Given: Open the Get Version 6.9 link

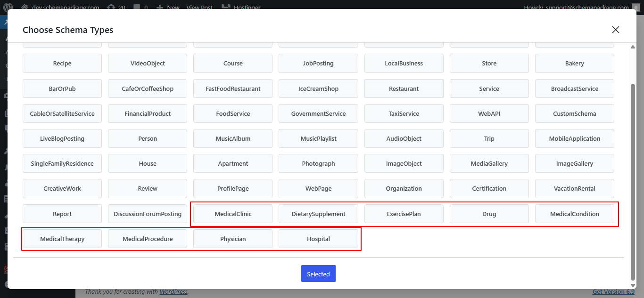Looking at the screenshot, I should [x=613, y=291].
